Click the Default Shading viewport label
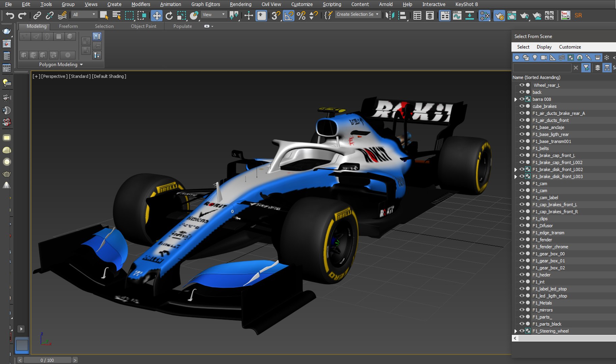616x364 pixels. click(x=109, y=77)
